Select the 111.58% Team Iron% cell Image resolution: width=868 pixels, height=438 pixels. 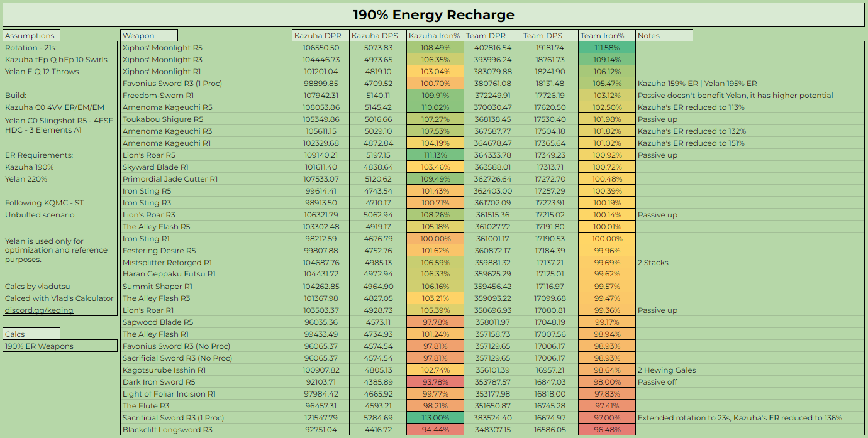(606, 48)
